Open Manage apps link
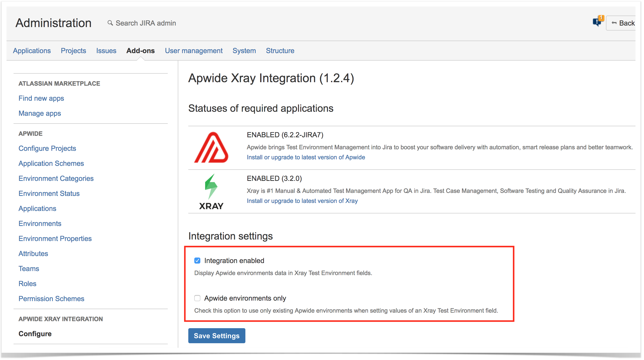Viewport: 644px width, 360px height. pyautogui.click(x=40, y=113)
